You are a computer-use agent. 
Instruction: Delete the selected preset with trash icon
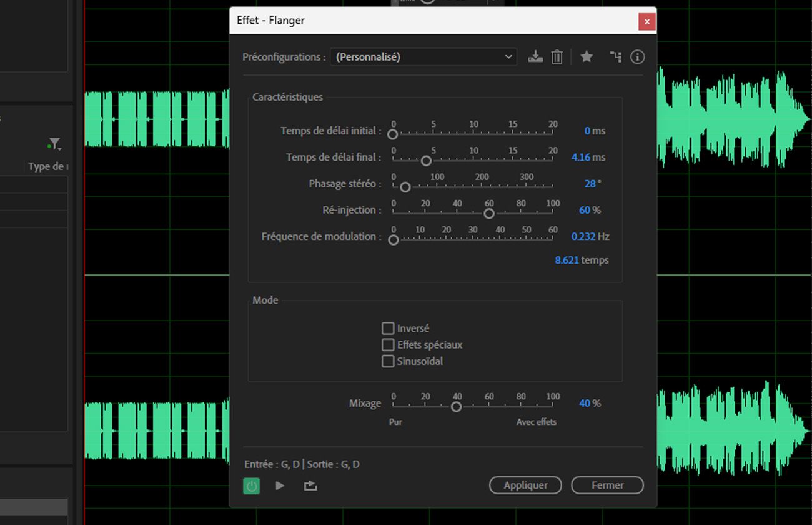[x=557, y=56]
